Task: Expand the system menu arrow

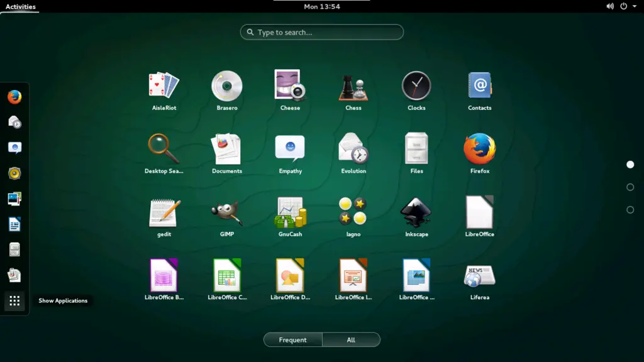Action: point(635,6)
